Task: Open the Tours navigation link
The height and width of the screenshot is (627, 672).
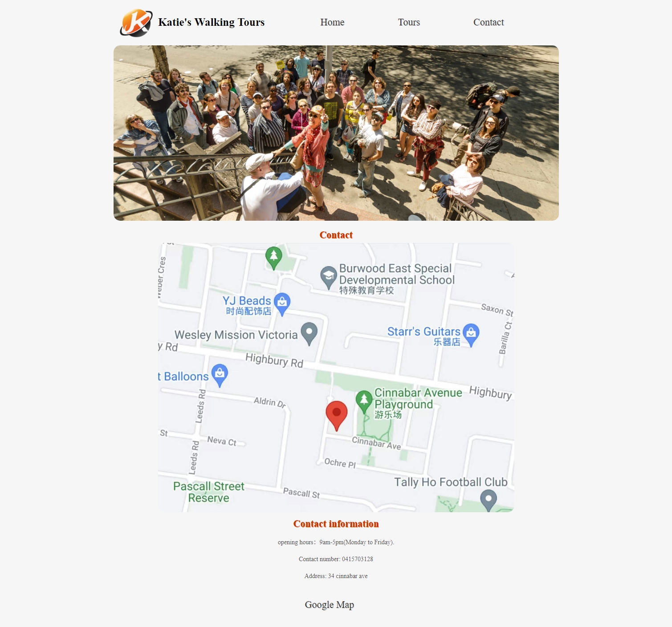Action: [409, 22]
